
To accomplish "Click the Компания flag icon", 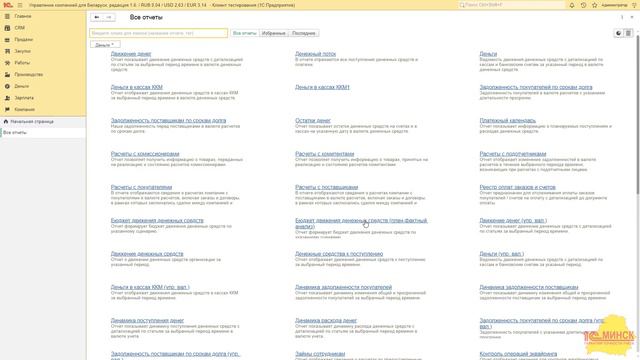I will tap(7, 109).
